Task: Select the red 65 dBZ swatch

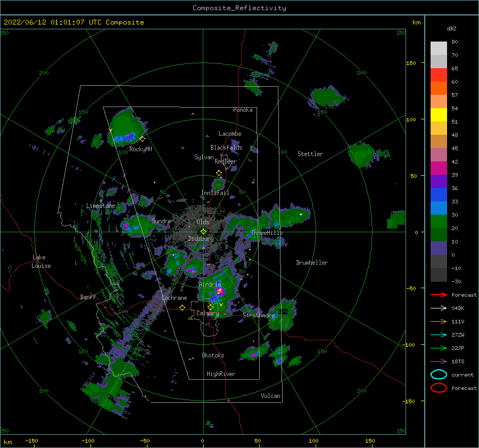Action: [439, 75]
